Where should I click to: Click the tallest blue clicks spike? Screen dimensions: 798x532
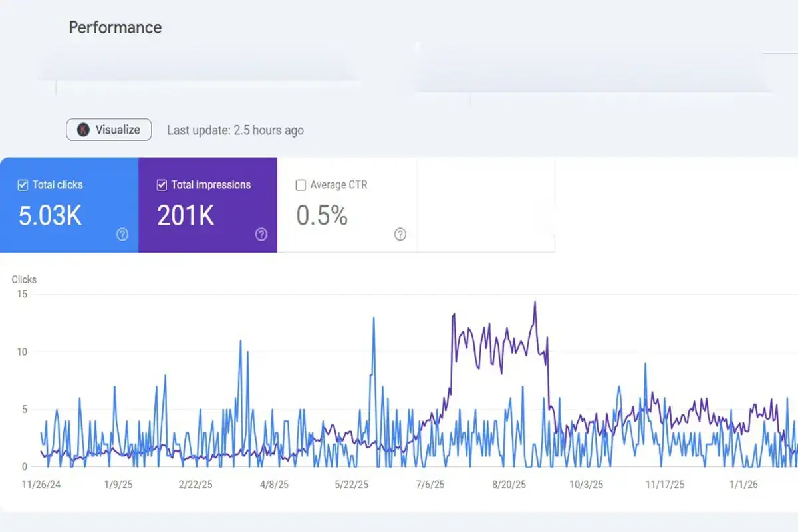[x=374, y=318]
